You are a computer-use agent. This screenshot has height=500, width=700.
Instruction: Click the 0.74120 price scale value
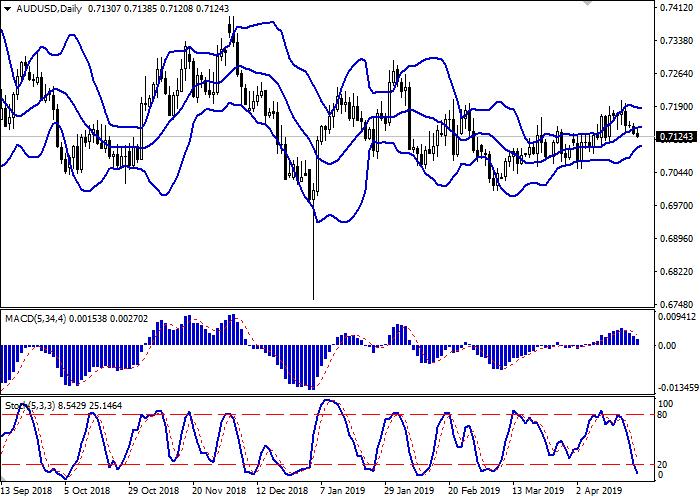coord(678,8)
